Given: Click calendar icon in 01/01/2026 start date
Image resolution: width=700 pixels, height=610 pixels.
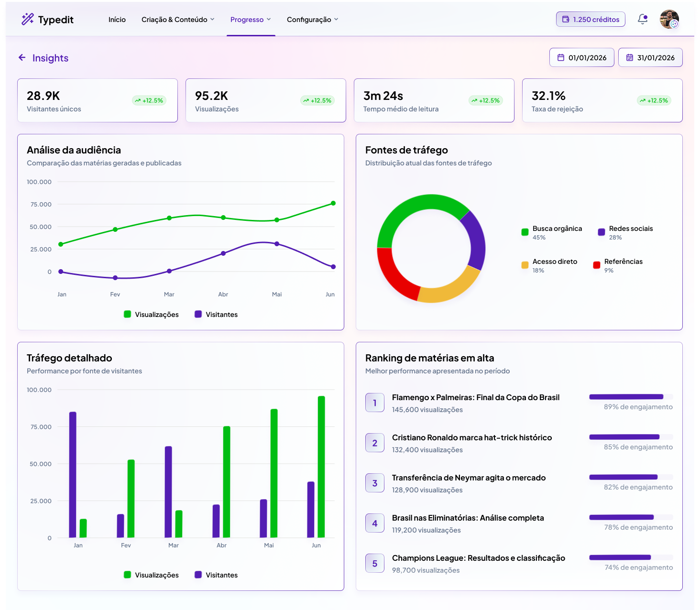Looking at the screenshot, I should [561, 57].
